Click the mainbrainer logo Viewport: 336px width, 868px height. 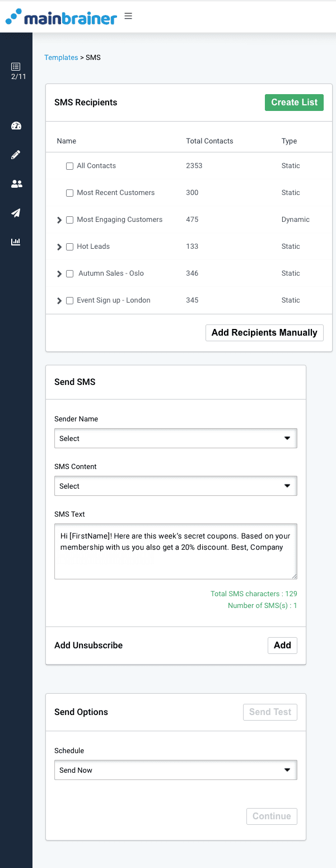[x=62, y=17]
